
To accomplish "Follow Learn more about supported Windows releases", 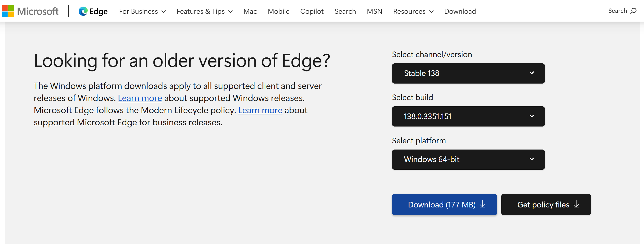I will point(140,98).
